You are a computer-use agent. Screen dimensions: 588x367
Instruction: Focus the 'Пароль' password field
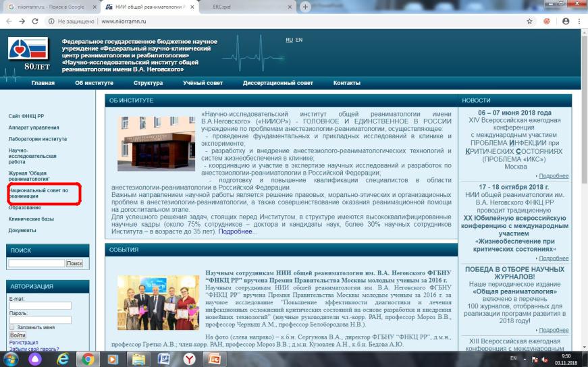pos(40,320)
